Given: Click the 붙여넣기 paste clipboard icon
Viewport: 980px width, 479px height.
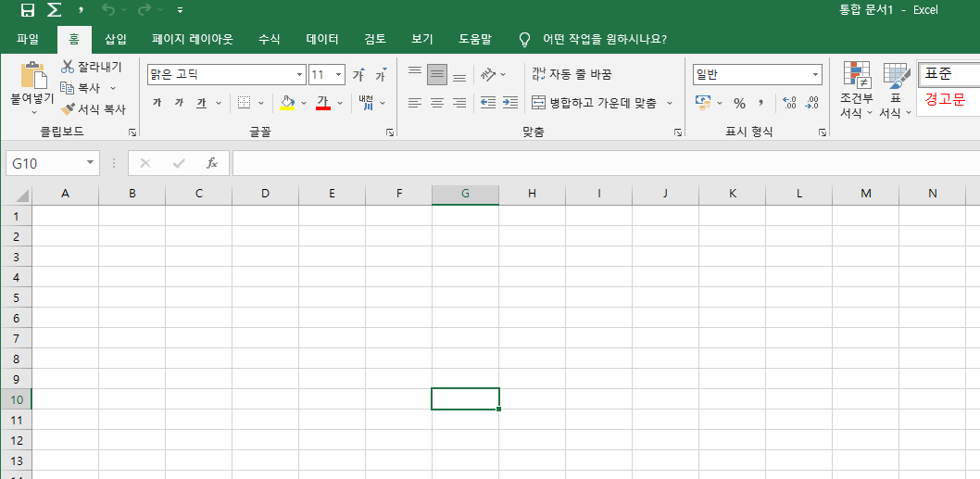Looking at the screenshot, I should point(33,75).
